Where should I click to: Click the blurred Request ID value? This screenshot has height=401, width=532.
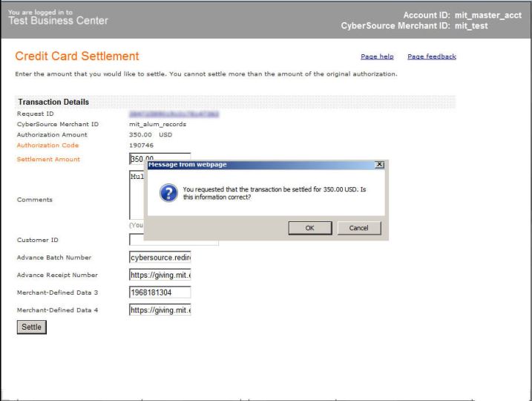point(172,114)
